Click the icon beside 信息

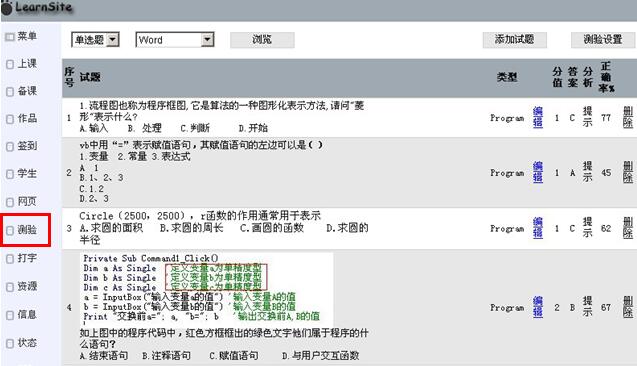(x=10, y=315)
